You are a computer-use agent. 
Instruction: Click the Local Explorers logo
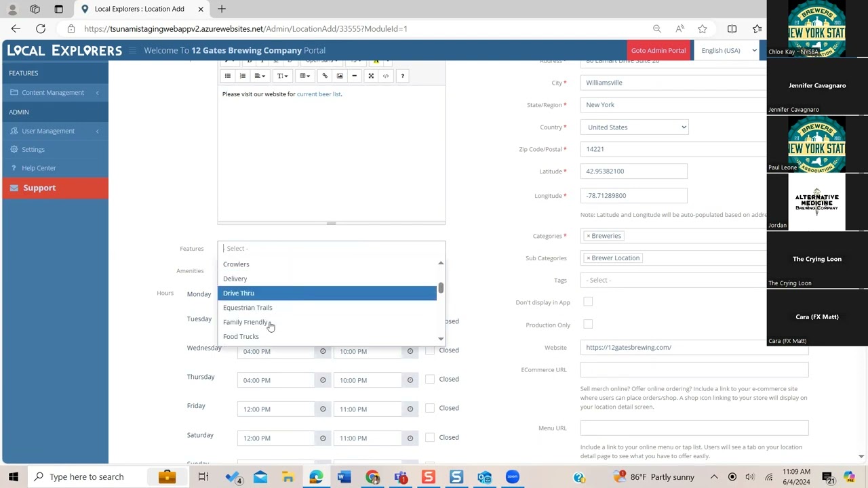tap(64, 50)
